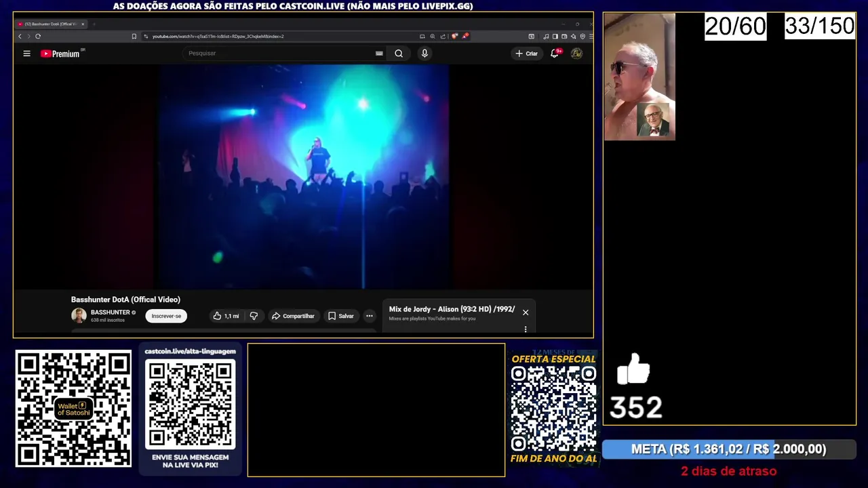Open more actions three-dot menu
This screenshot has height=488, width=868.
(x=369, y=316)
